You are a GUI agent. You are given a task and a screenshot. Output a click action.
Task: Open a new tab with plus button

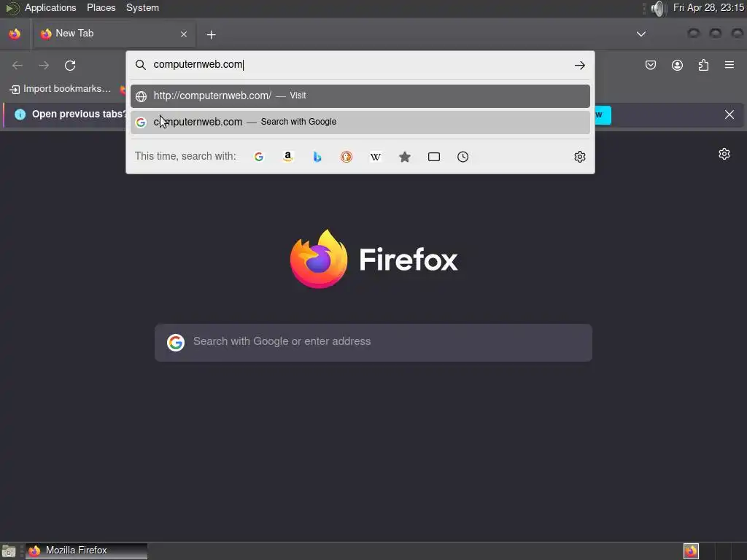point(211,34)
